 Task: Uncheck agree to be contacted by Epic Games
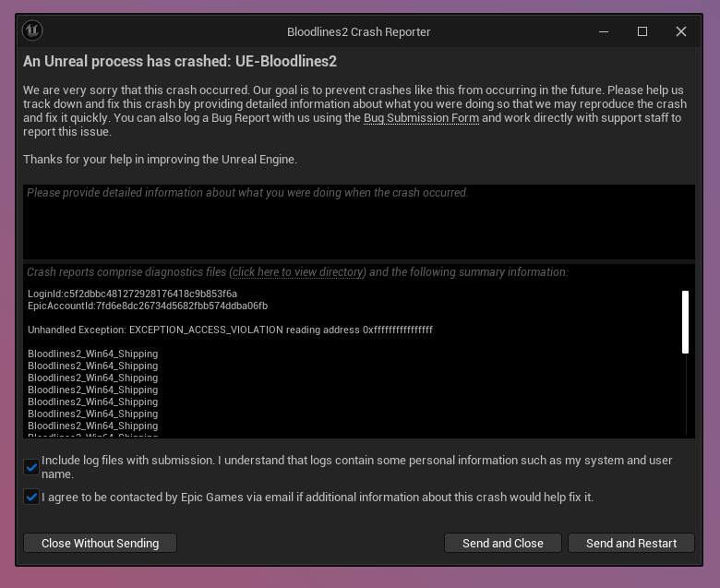(x=31, y=497)
